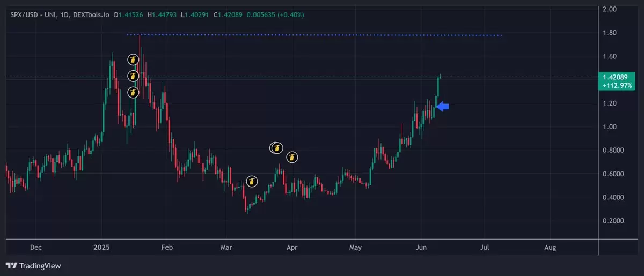Image resolution: width=644 pixels, height=276 pixels.
Task: Click the Apr time axis label
Action: point(292,248)
